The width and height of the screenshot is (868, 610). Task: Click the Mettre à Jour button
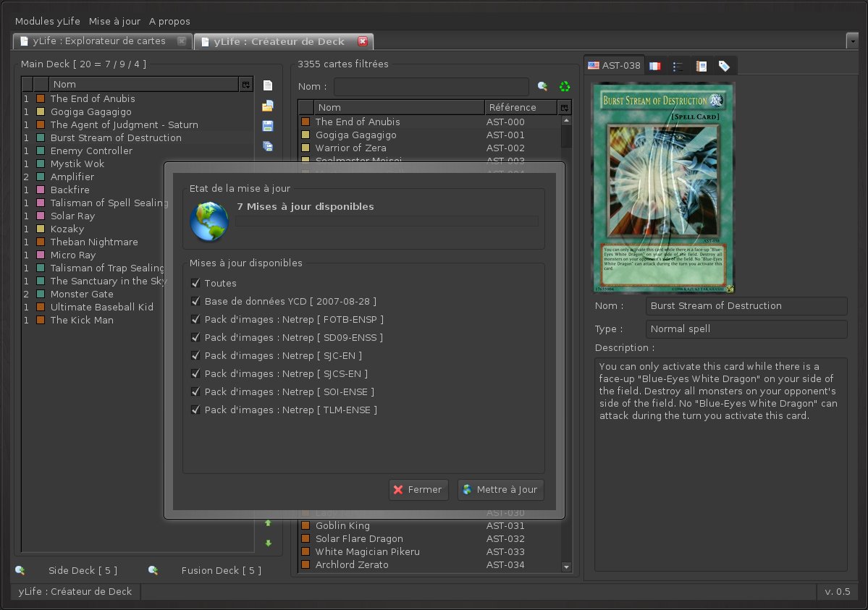point(500,489)
